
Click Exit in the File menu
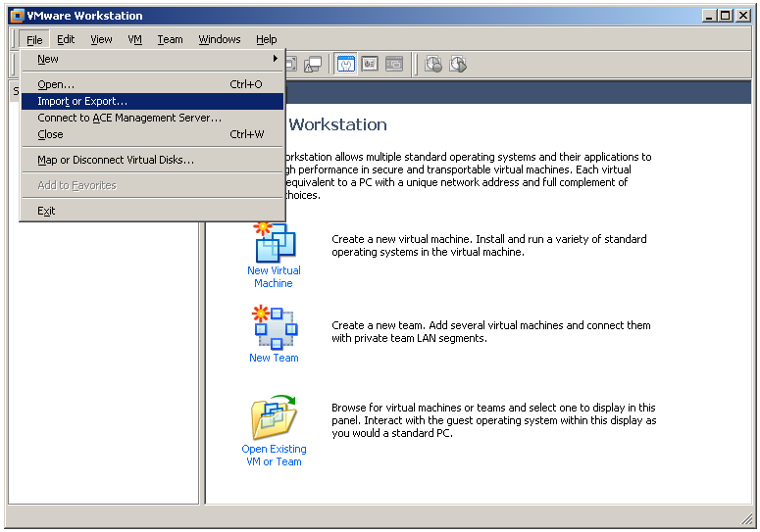click(46, 211)
